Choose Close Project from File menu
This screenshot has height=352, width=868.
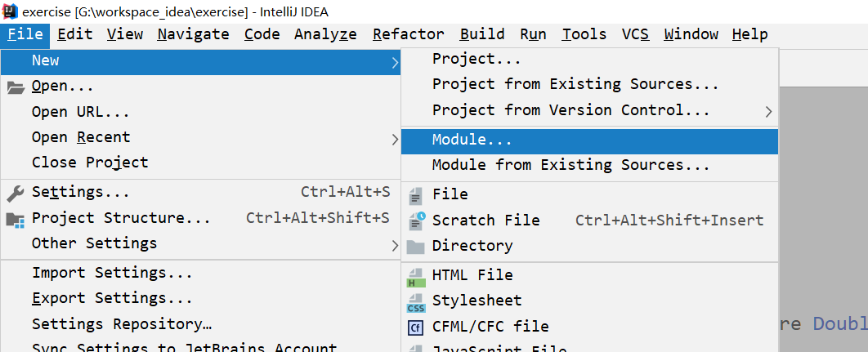(90, 163)
